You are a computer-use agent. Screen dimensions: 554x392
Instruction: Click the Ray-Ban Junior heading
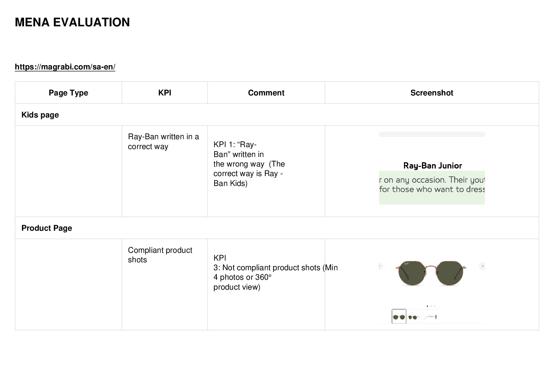(x=433, y=166)
